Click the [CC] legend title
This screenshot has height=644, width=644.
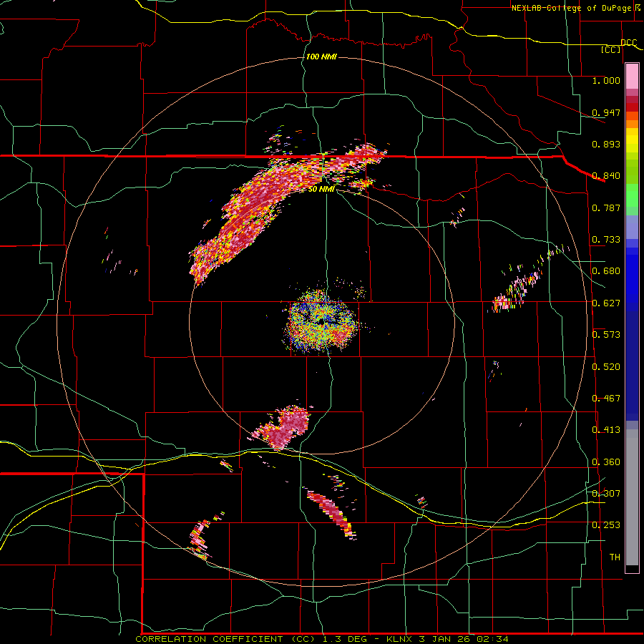611,49
